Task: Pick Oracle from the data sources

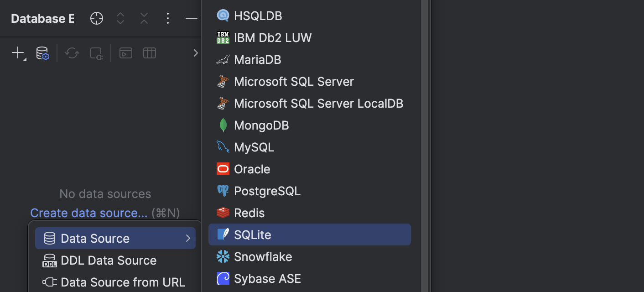Action: pos(252,169)
